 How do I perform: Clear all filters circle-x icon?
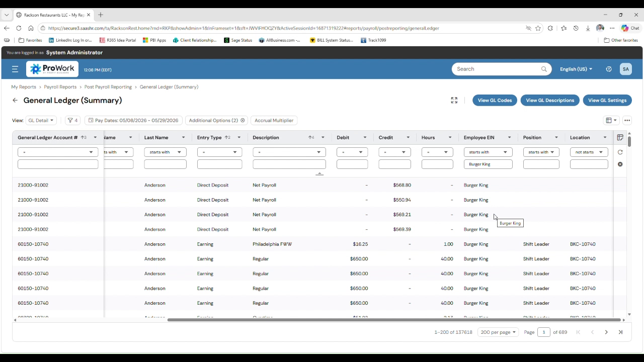pyautogui.click(x=620, y=164)
